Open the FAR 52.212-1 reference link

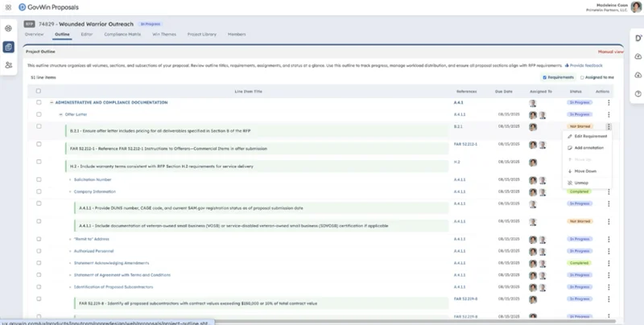(465, 145)
